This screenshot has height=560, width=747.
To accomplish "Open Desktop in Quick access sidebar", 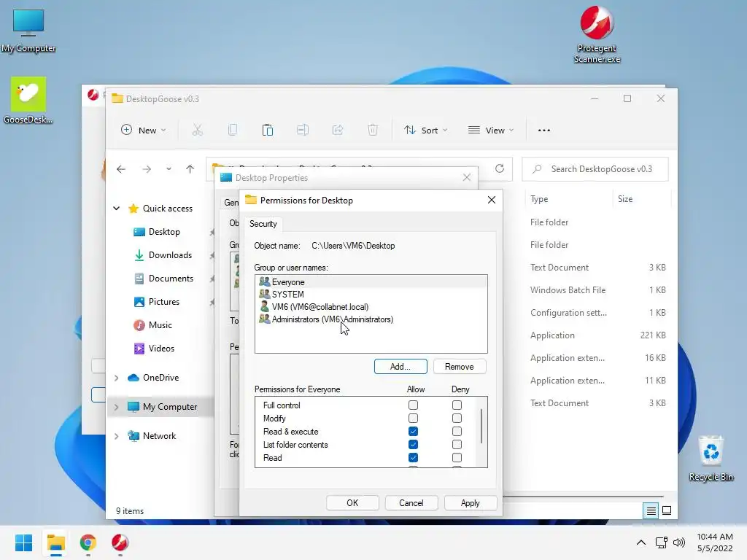I will [164, 232].
